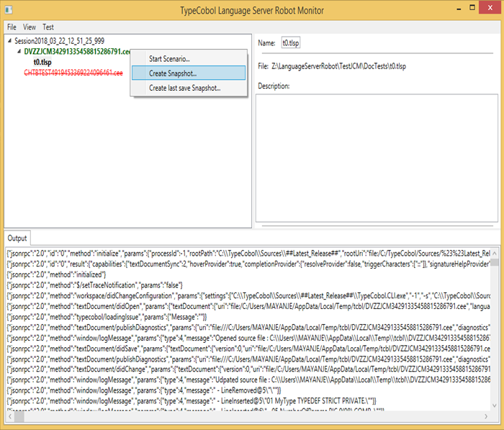
Task: Select the red CHTBTEST struck-through item
Action: [x=73, y=73]
